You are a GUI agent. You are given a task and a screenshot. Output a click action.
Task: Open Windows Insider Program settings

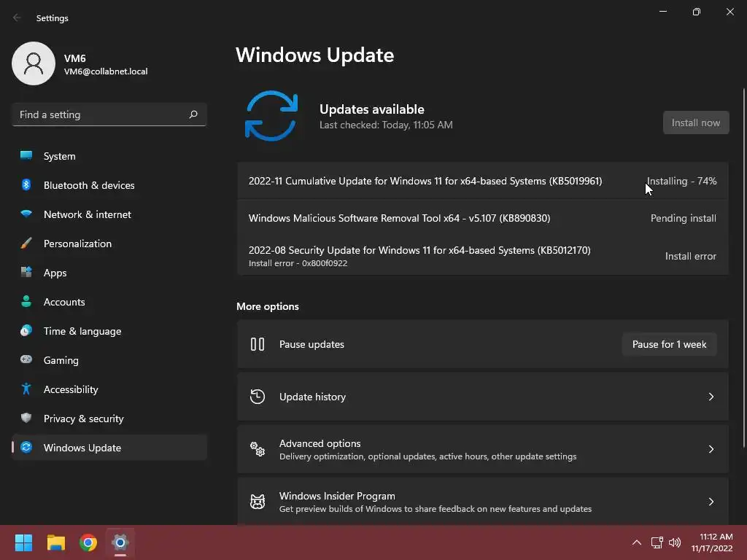pos(483,502)
